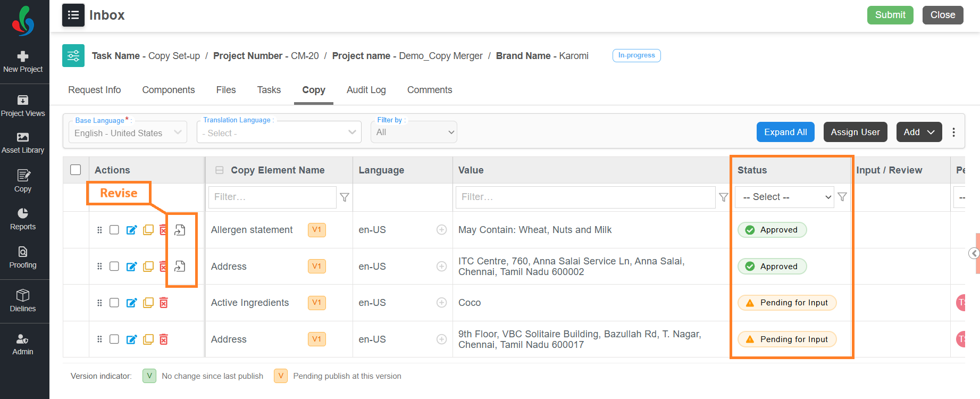Open the Status filter Select dropdown
This screenshot has height=399, width=980.
point(784,197)
